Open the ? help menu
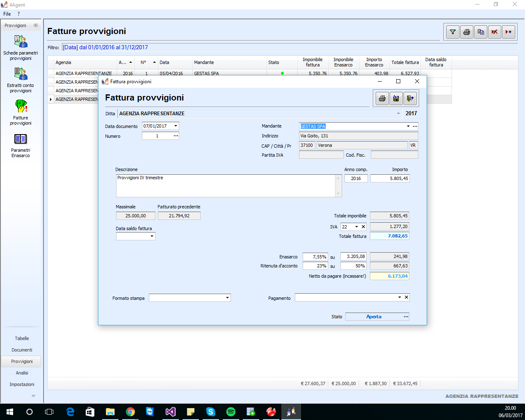 tap(18, 14)
